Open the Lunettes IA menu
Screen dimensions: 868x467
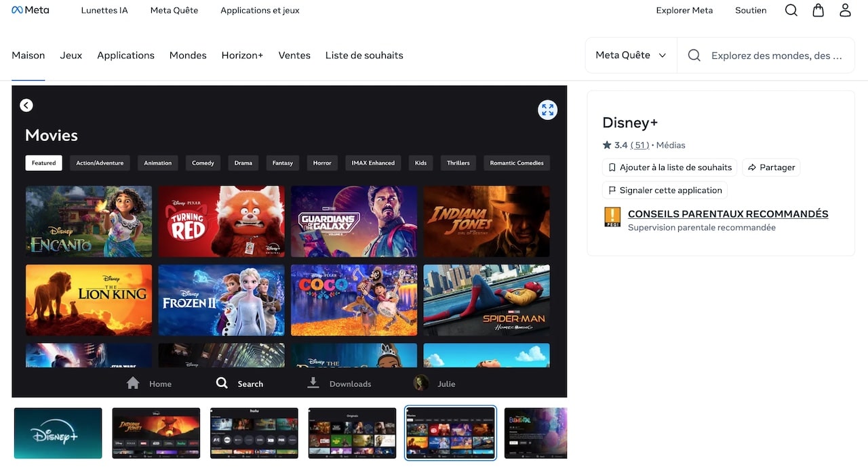point(104,10)
